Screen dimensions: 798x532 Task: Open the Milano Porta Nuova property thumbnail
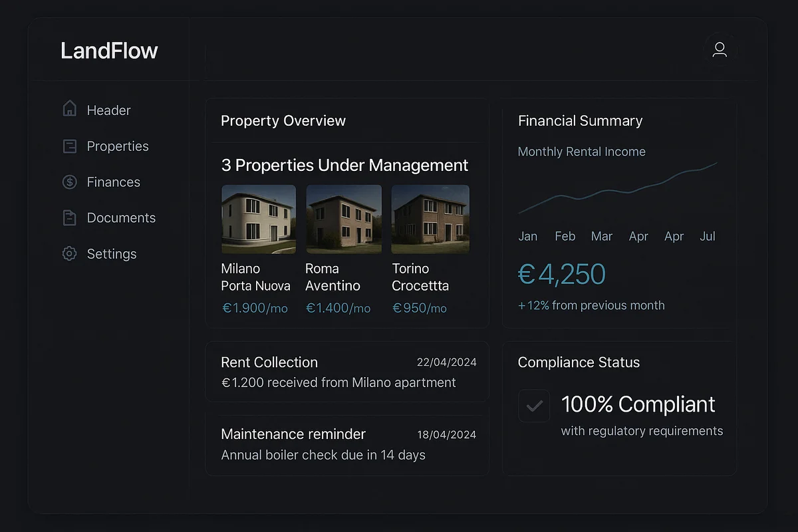click(258, 219)
